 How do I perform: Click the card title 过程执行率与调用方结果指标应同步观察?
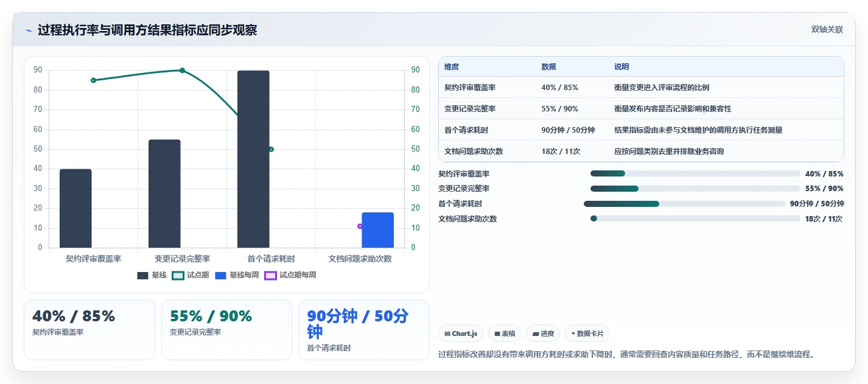pyautogui.click(x=147, y=30)
